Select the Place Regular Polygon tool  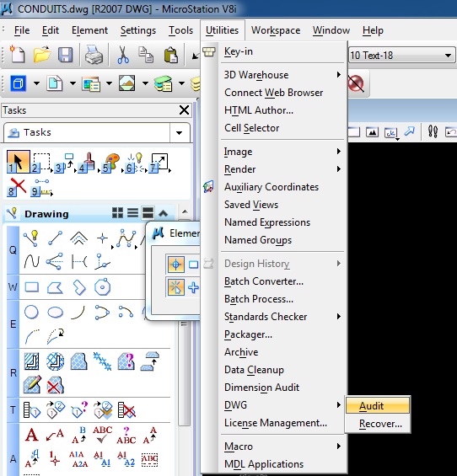(102, 286)
